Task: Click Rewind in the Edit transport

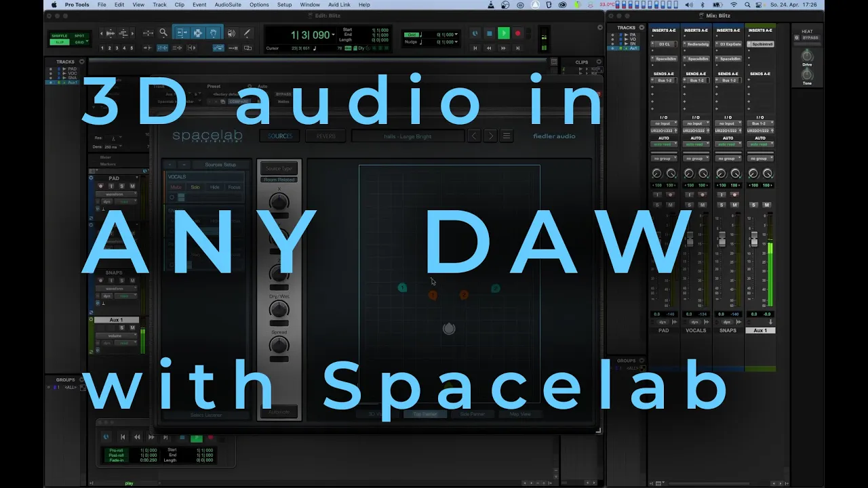Action: pos(489,48)
